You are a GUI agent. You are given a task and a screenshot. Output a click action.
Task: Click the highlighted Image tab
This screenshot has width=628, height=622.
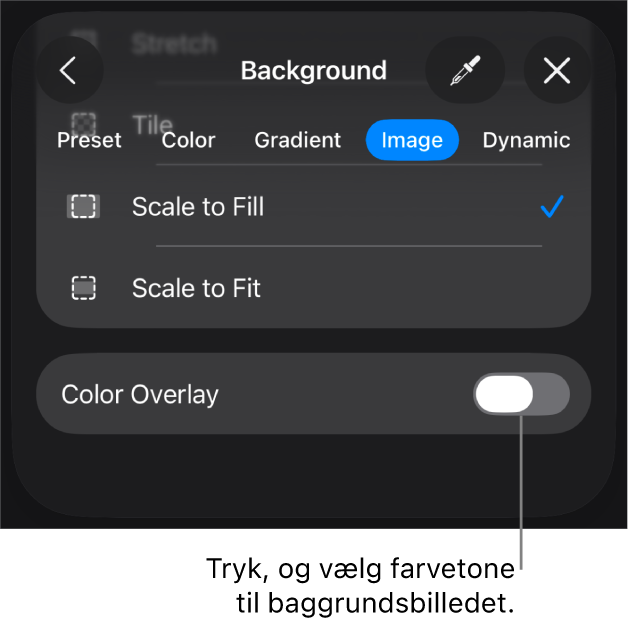[412, 140]
